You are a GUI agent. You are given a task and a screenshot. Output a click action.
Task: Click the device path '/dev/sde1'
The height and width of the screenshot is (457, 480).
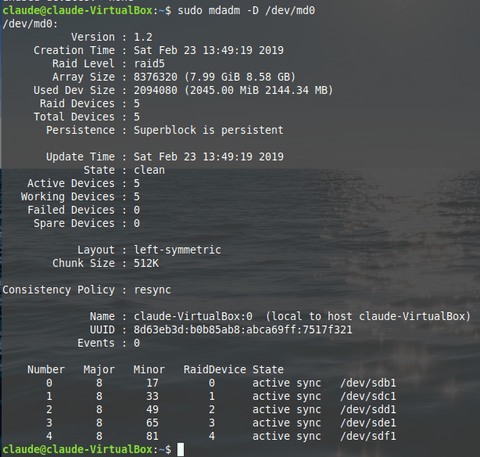(368, 423)
